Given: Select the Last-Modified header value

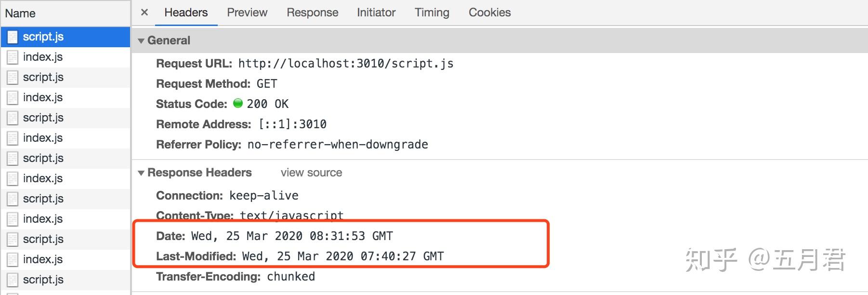Looking at the screenshot, I should point(343,256).
